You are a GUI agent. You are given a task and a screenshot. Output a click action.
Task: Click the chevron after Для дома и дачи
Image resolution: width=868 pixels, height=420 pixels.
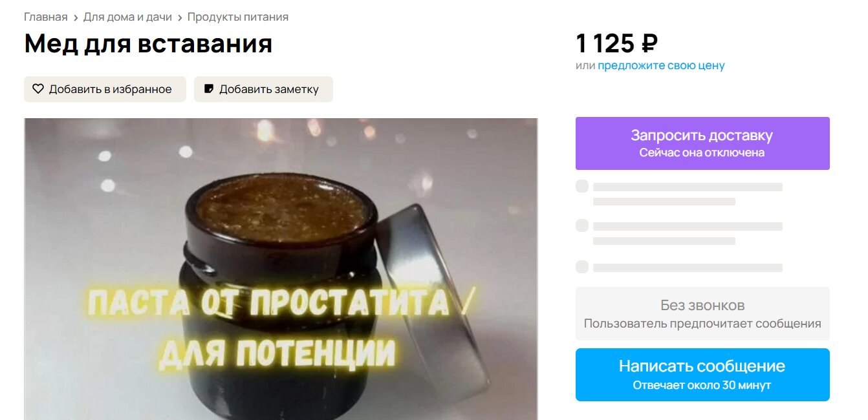coord(180,17)
